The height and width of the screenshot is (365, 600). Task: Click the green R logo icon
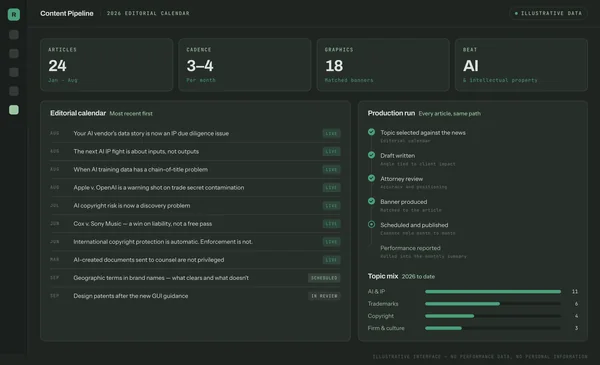point(14,15)
